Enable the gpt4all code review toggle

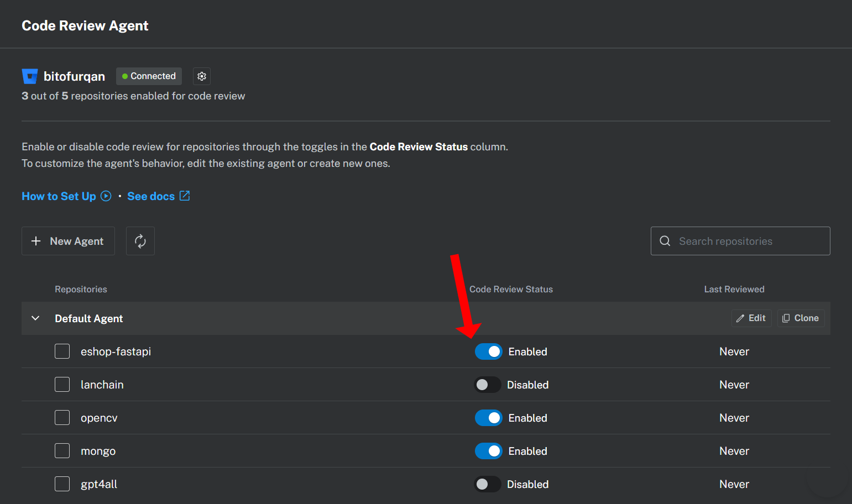pos(488,484)
